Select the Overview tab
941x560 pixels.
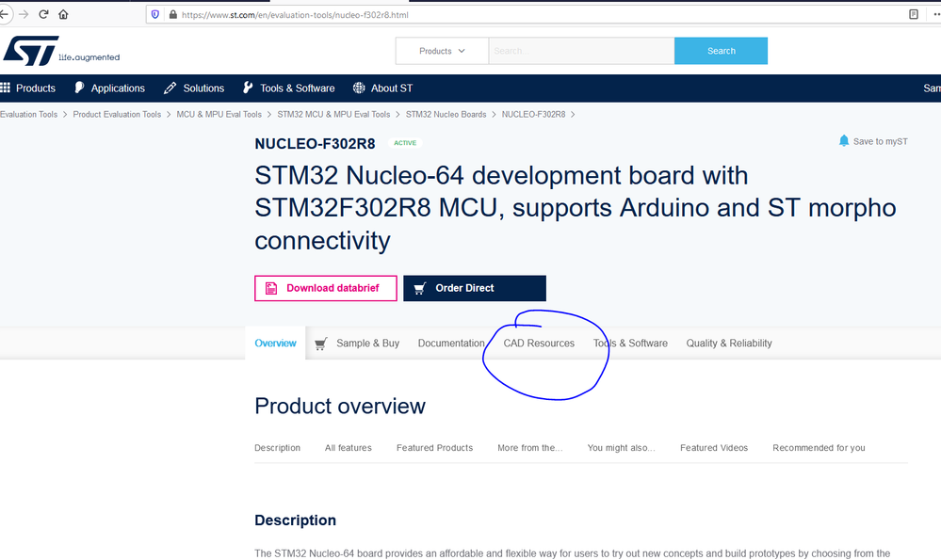[x=275, y=344]
